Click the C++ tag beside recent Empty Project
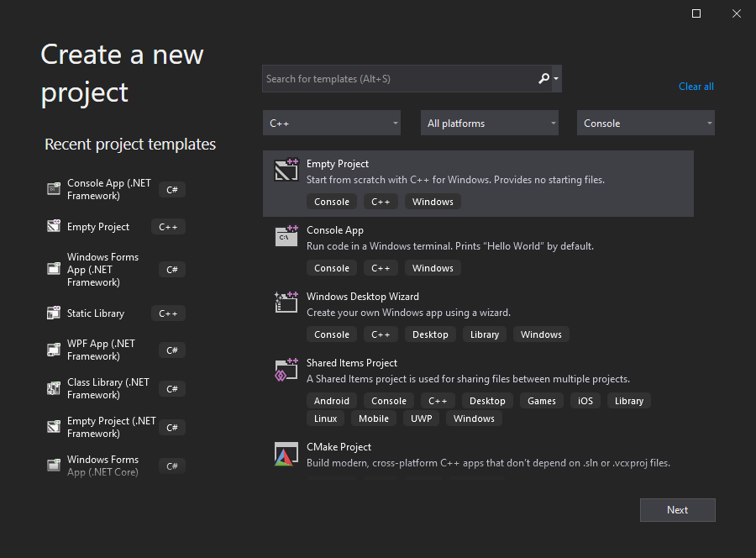Viewport: 756px width, 558px height. pyautogui.click(x=168, y=227)
